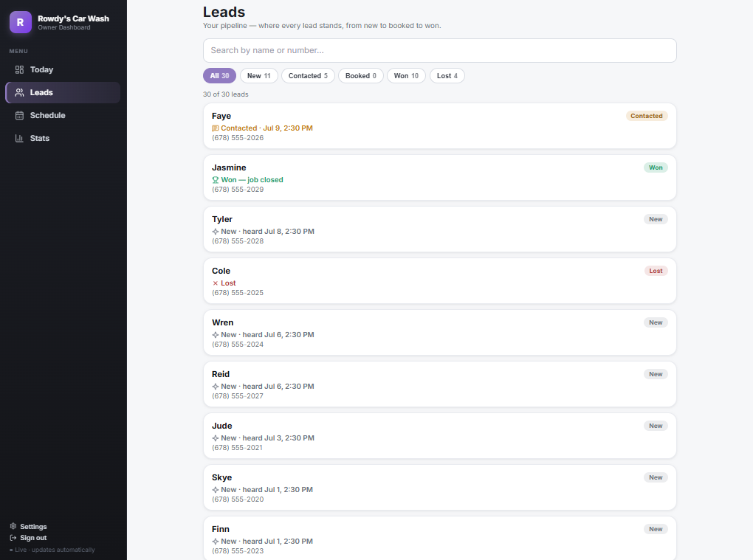Click the Won badge on Jasmine's card
Screen dimensions: 753x560
pyautogui.click(x=656, y=167)
